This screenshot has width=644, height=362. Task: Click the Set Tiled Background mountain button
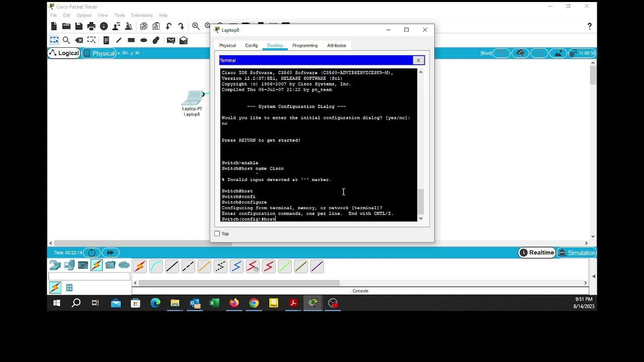click(558, 53)
